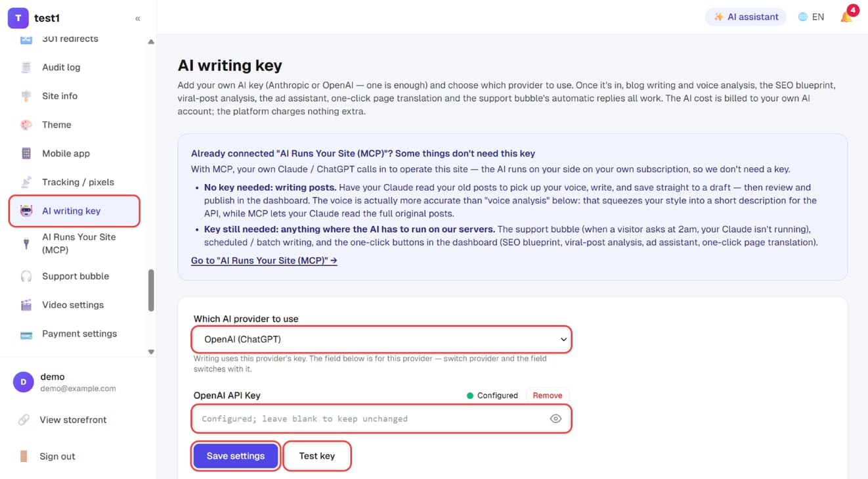
Task: Follow Go to "AI Runs Your Site (MCP)" link
Action: coord(264,260)
